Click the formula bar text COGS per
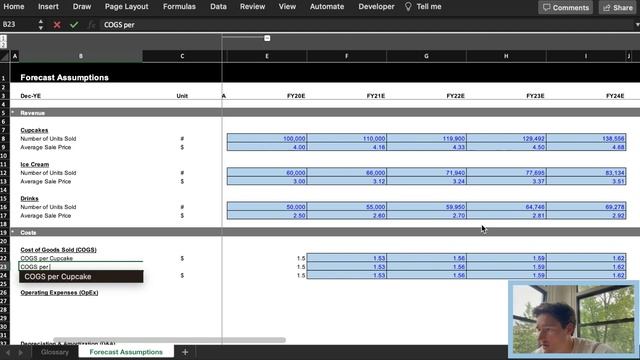The image size is (640, 360). pyautogui.click(x=119, y=25)
